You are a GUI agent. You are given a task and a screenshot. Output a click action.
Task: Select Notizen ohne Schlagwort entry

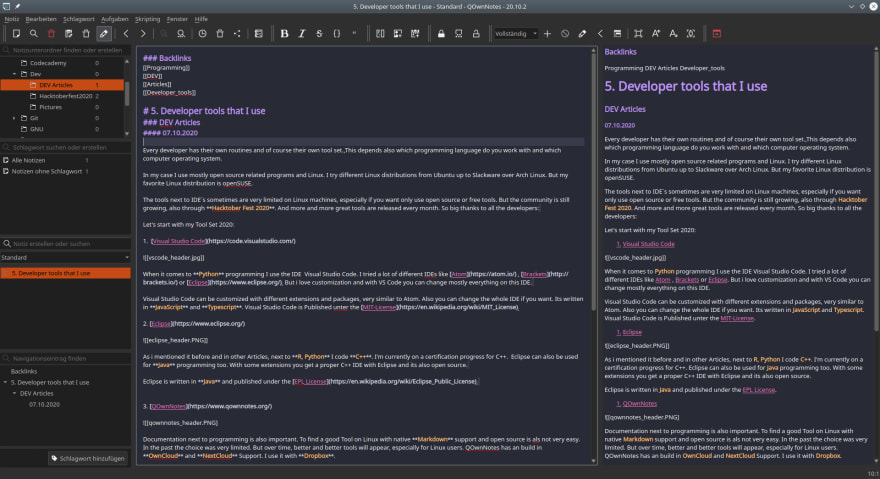[47, 171]
